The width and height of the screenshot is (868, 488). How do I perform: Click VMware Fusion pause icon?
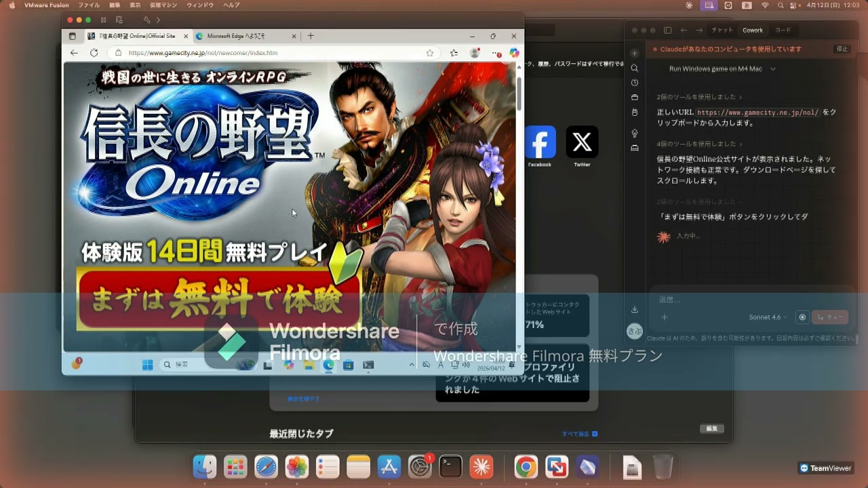tap(103, 20)
